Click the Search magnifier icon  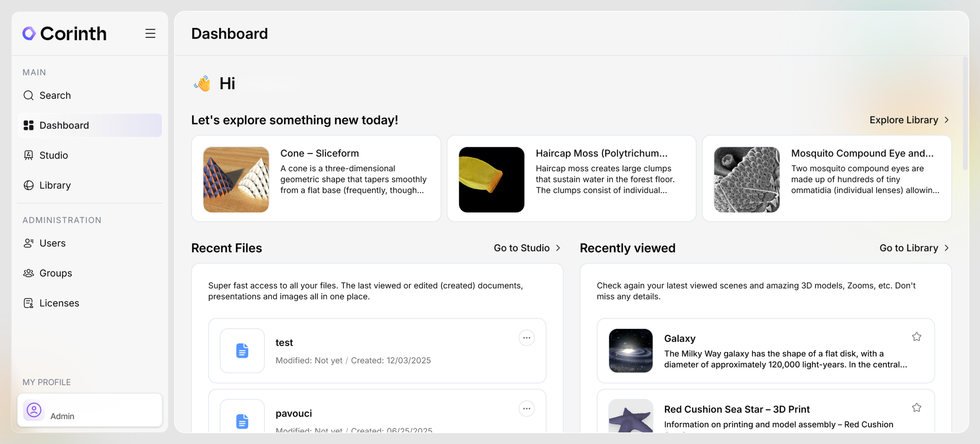(x=29, y=95)
